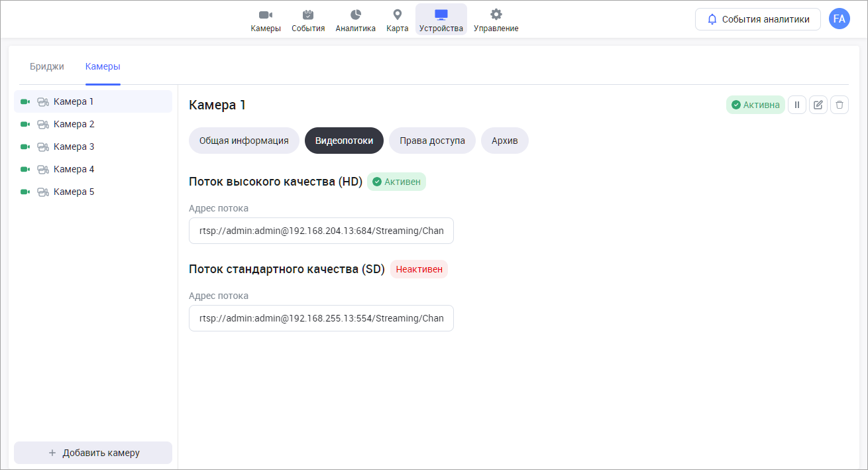Go to Аналитика in top navigation

[355, 20]
